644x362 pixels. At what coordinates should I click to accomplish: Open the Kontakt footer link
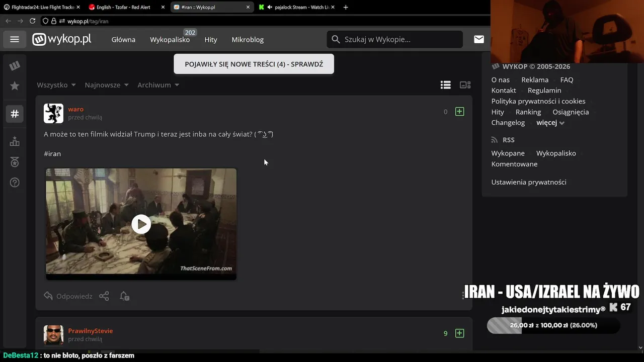pos(504,90)
